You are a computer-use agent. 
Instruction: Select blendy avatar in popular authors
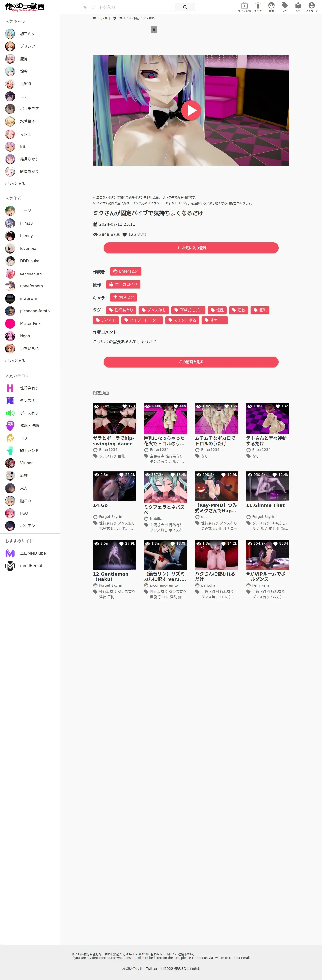coord(10,236)
